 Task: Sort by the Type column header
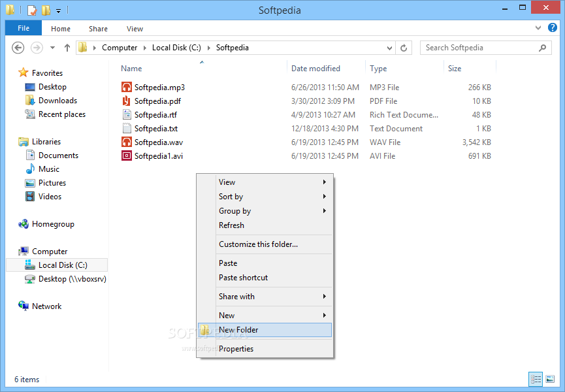point(378,69)
